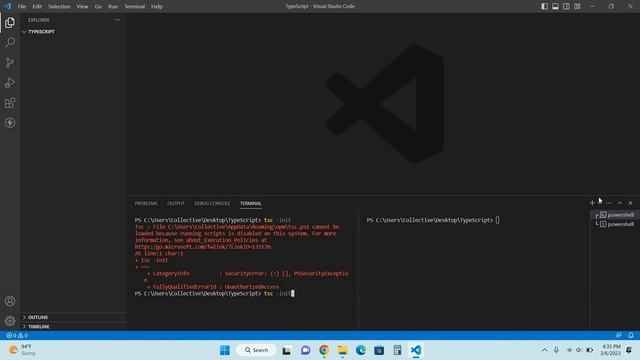Open Explorer more actions ellipsis
Screen dimensions: 640x360
tap(117, 20)
